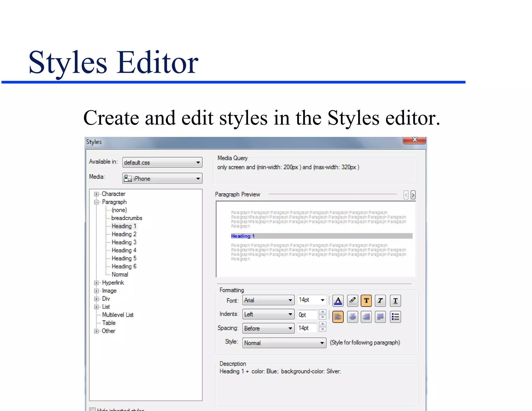Open the Available in default.css dropdown
This screenshot has height=411, width=532.
point(198,163)
